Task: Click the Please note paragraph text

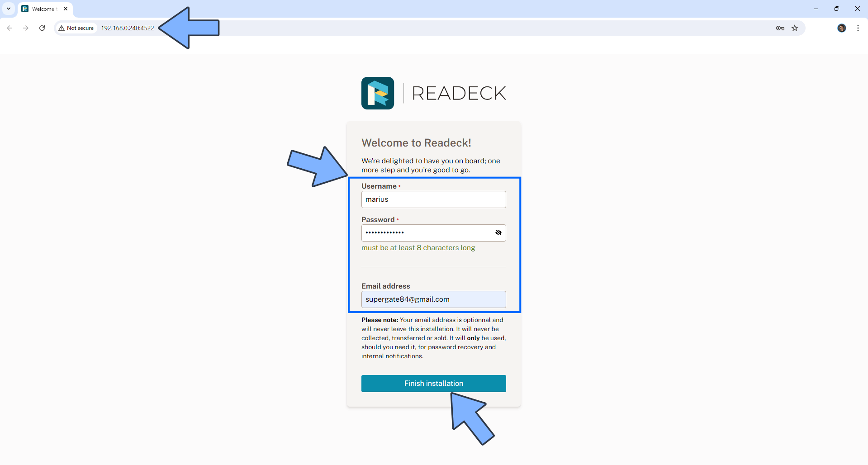Action: [433, 338]
